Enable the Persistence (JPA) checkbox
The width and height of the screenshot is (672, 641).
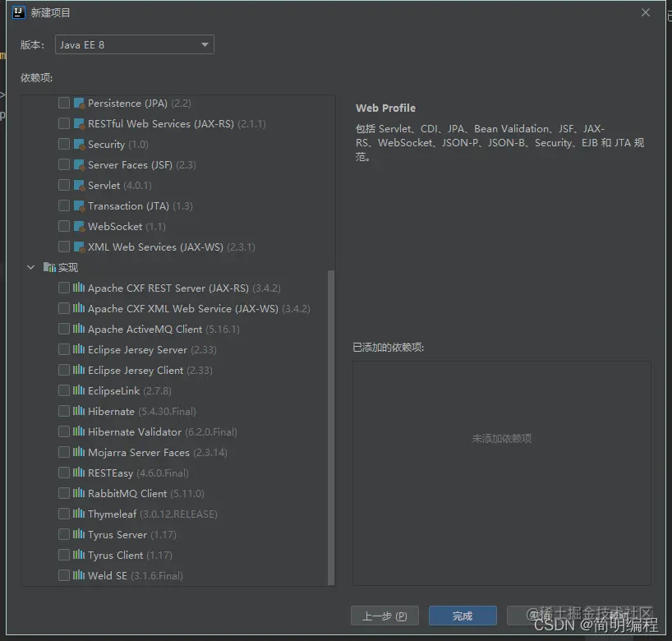(64, 103)
